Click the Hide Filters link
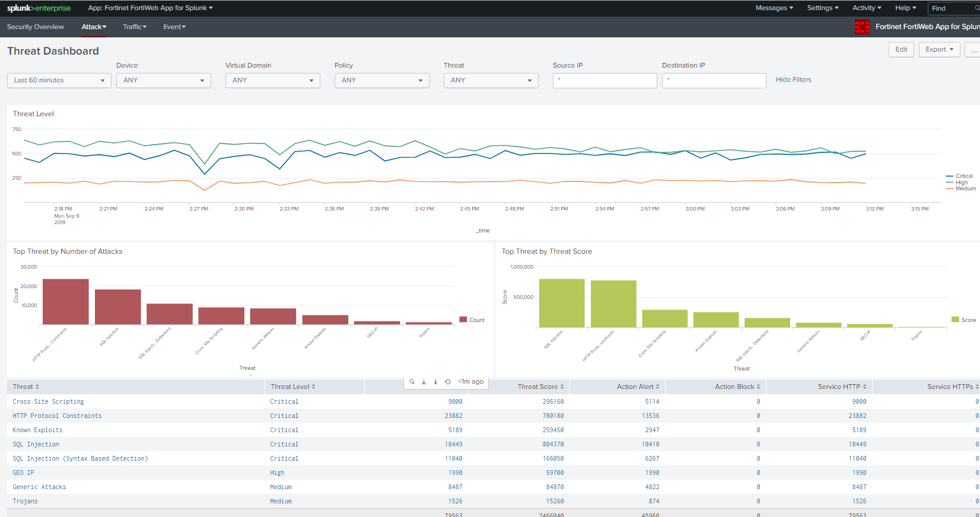Viewport: 980px width, 517px height. tap(793, 79)
